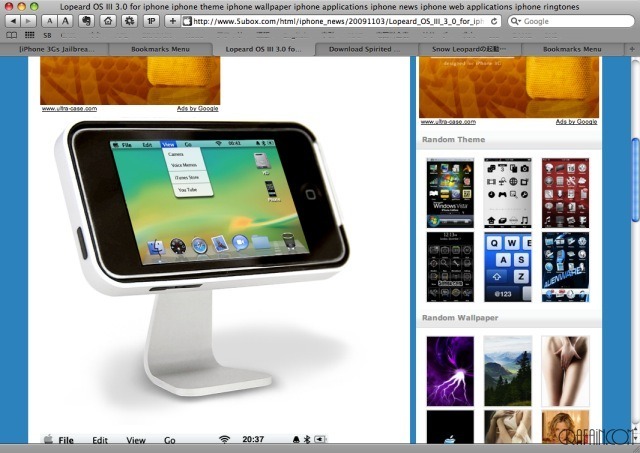Select the Lopeard OS III 3.0 tab
This screenshot has width=640, height=453.
coord(264,49)
